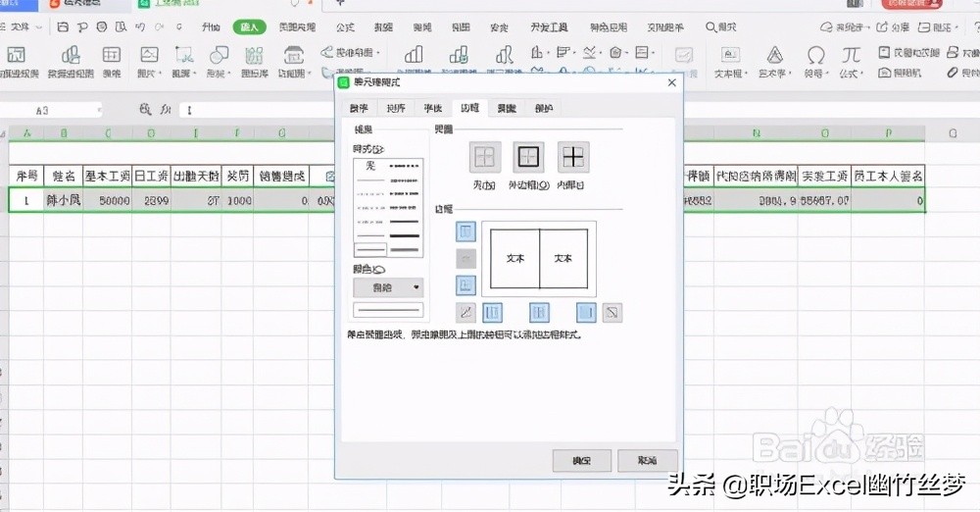This screenshot has width=980, height=512.
Task: Toggle the inner vertical border button
Action: [x=539, y=313]
